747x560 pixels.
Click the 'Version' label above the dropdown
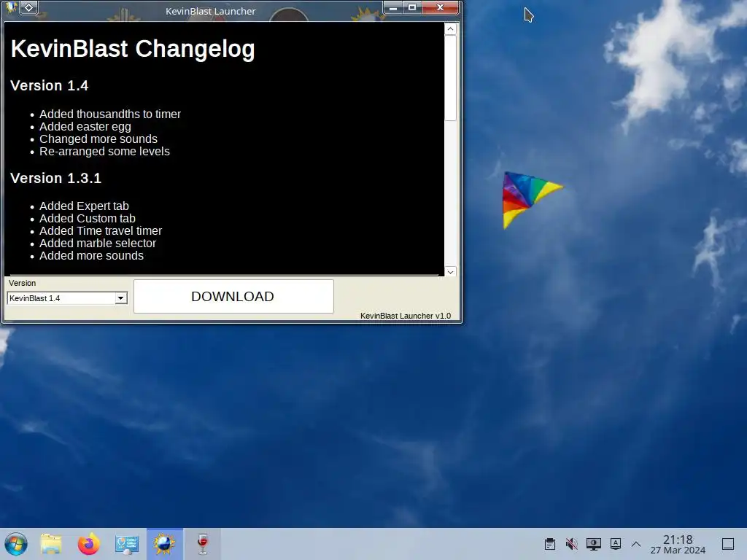tap(22, 283)
